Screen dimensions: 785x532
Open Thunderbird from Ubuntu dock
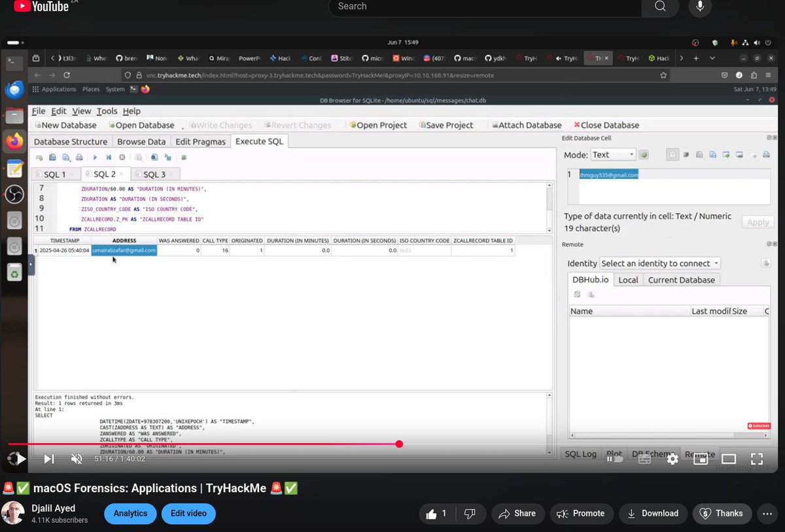[x=14, y=89]
